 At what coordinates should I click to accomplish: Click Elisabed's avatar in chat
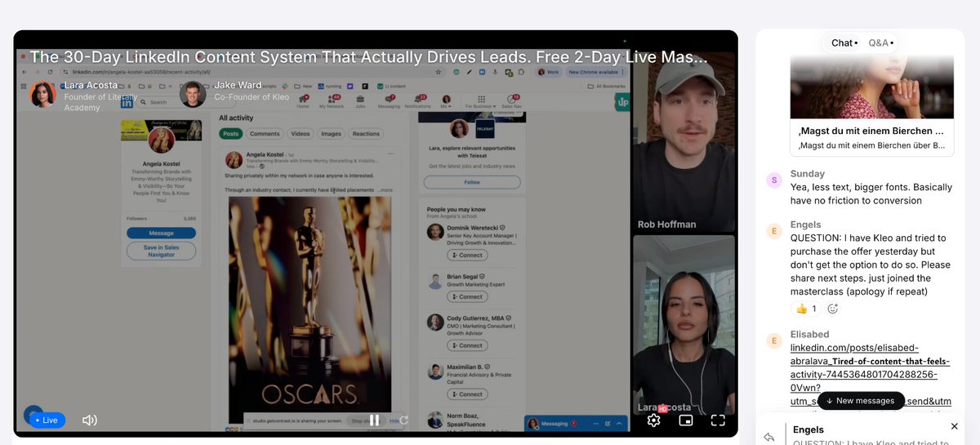tap(774, 340)
